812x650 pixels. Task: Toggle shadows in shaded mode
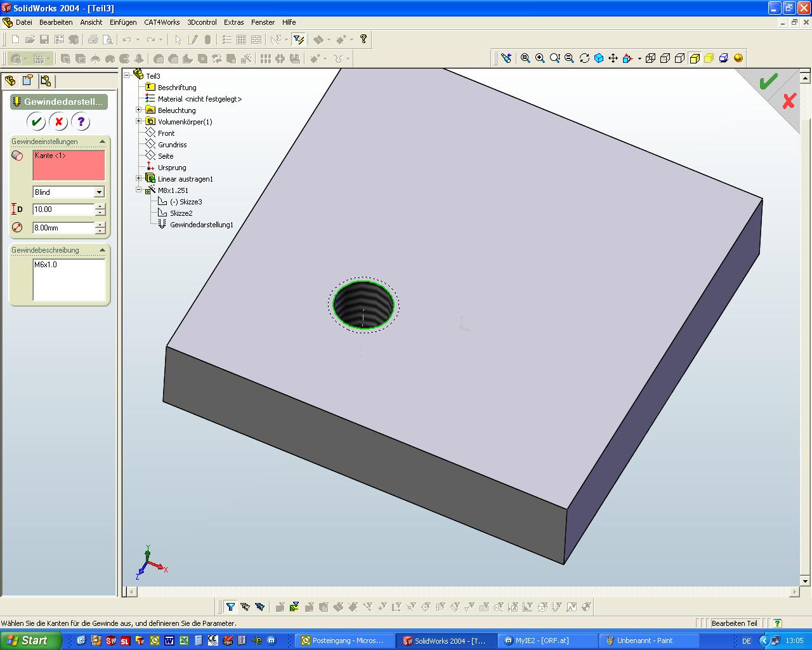pos(724,58)
